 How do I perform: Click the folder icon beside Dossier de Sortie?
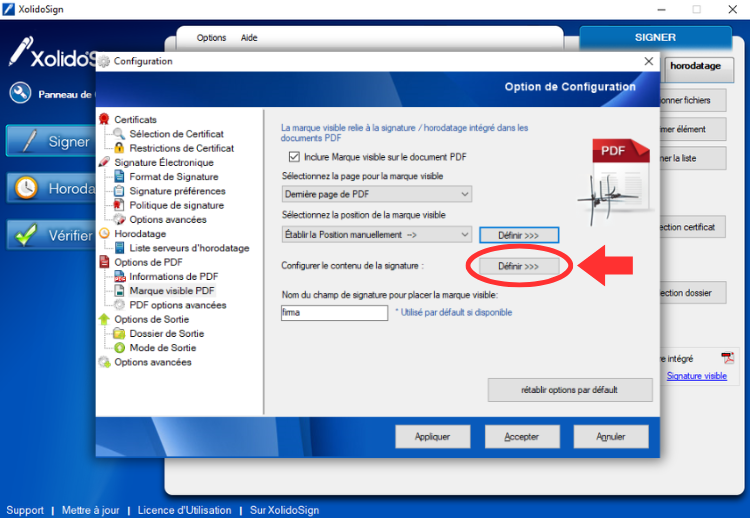pyautogui.click(x=119, y=333)
